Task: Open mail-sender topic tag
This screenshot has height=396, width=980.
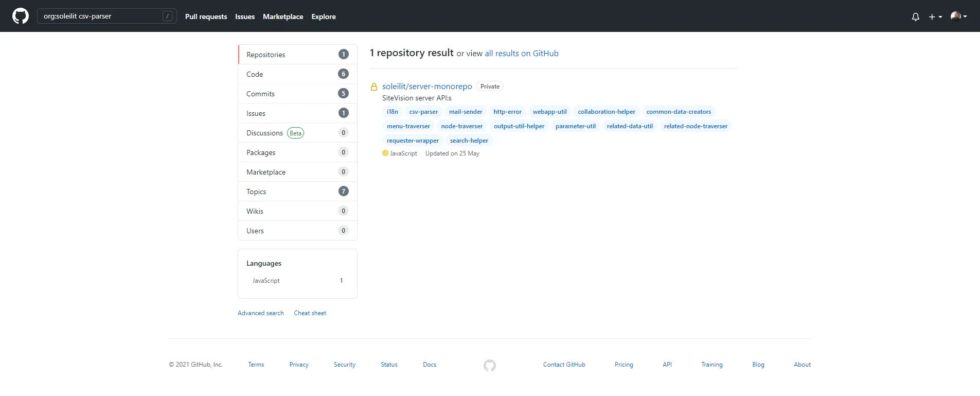Action: coord(466,112)
